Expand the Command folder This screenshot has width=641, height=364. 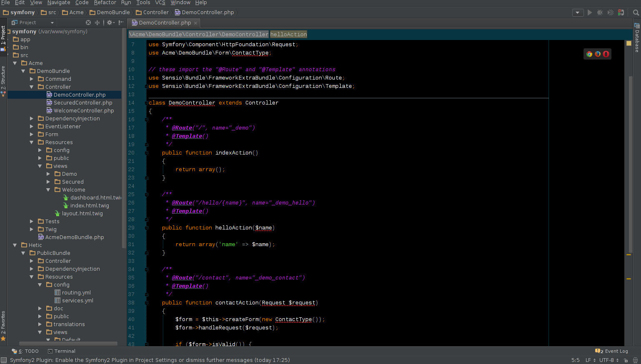coord(32,79)
